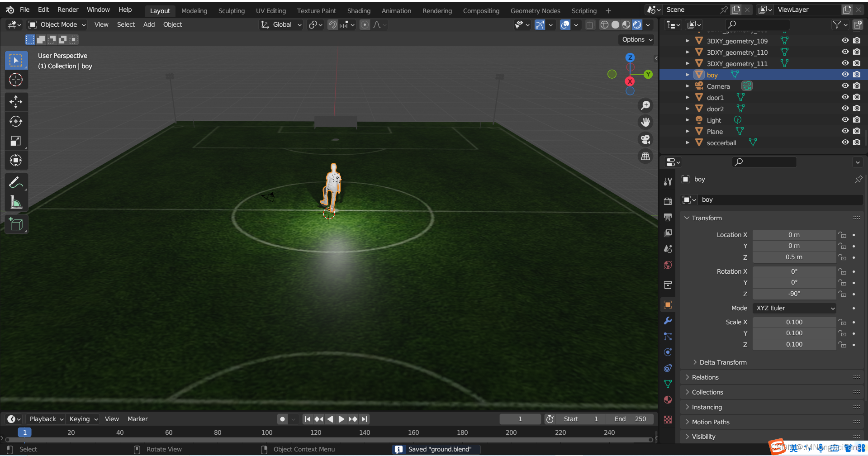Open the Playback popover in timeline
The width and height of the screenshot is (868, 456).
tap(46, 419)
